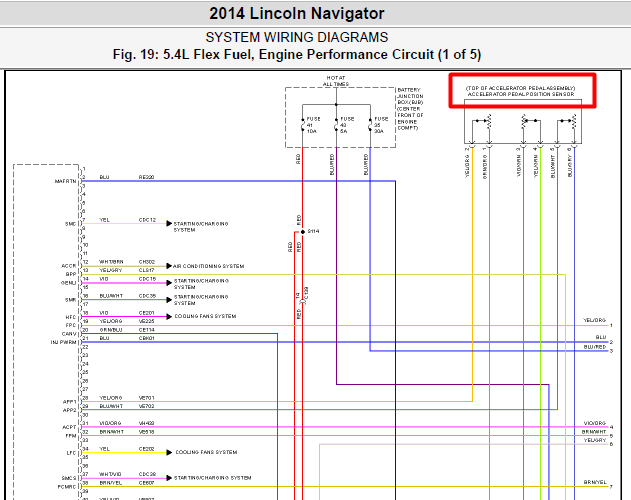Click the "VH433" circuit code

(x=146, y=423)
